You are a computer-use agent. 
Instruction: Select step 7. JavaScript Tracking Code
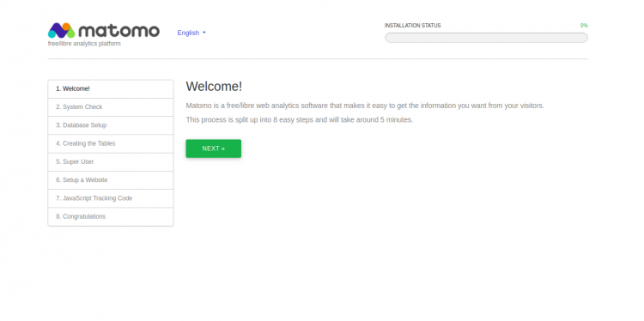111,198
